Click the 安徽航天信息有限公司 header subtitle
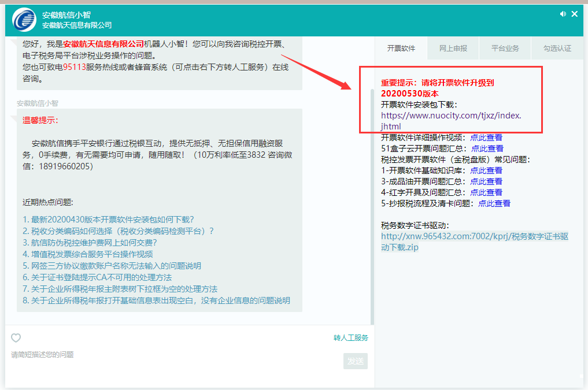The width and height of the screenshot is (588, 390). [x=77, y=25]
